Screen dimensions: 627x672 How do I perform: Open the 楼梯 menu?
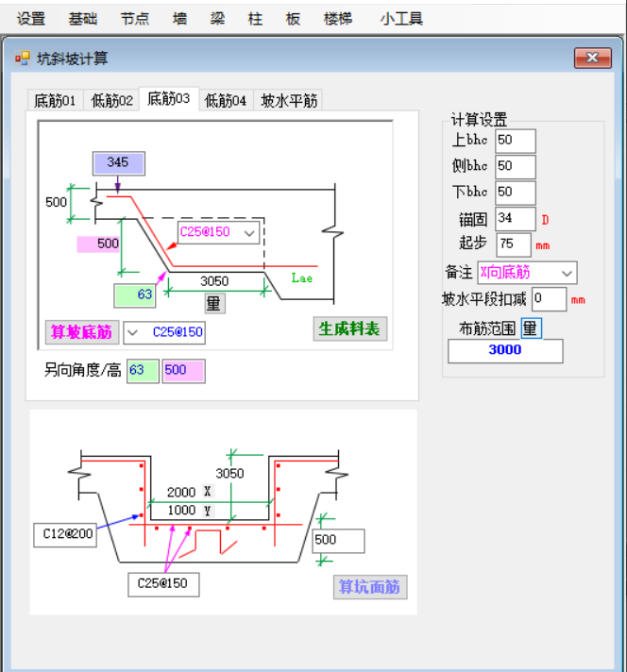point(338,19)
